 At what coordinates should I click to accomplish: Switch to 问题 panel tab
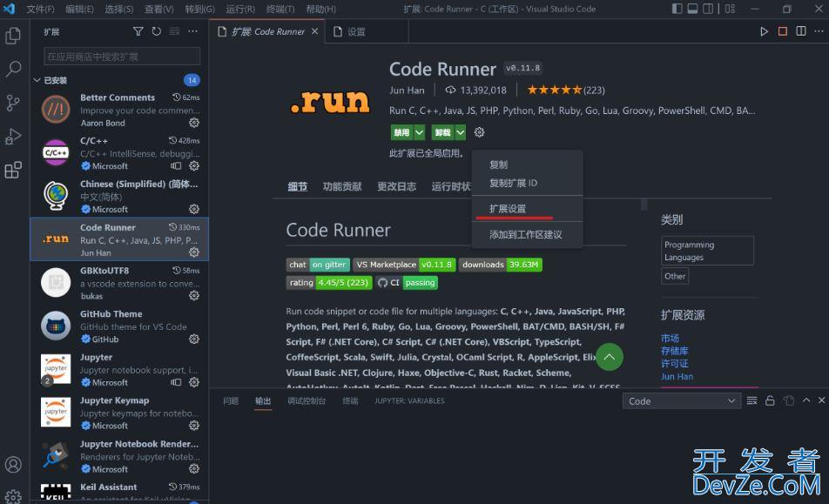(x=231, y=401)
